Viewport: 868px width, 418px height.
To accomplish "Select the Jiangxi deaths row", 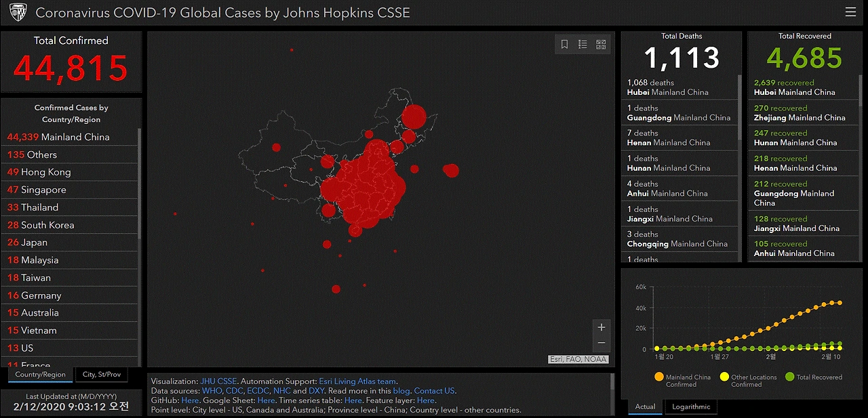I will tap(679, 214).
